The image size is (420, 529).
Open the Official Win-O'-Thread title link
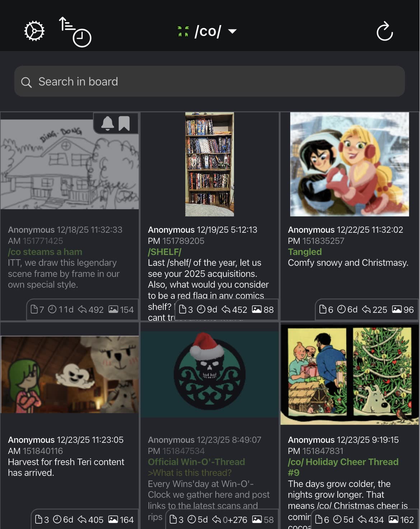pos(196,462)
